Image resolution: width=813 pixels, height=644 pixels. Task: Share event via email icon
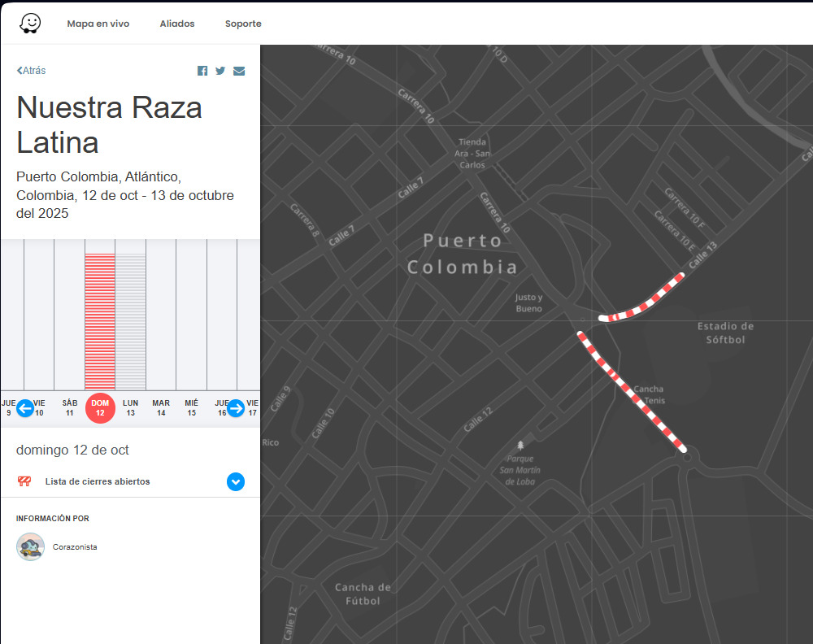point(239,71)
